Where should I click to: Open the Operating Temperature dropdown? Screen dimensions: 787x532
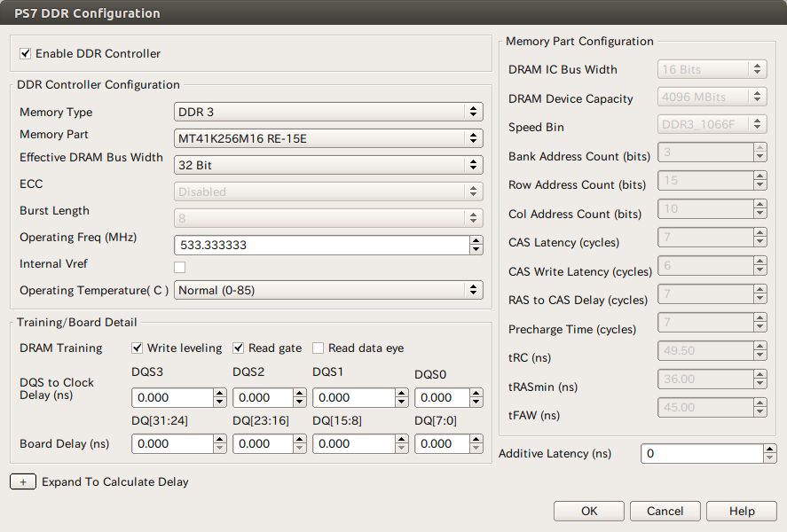point(328,290)
